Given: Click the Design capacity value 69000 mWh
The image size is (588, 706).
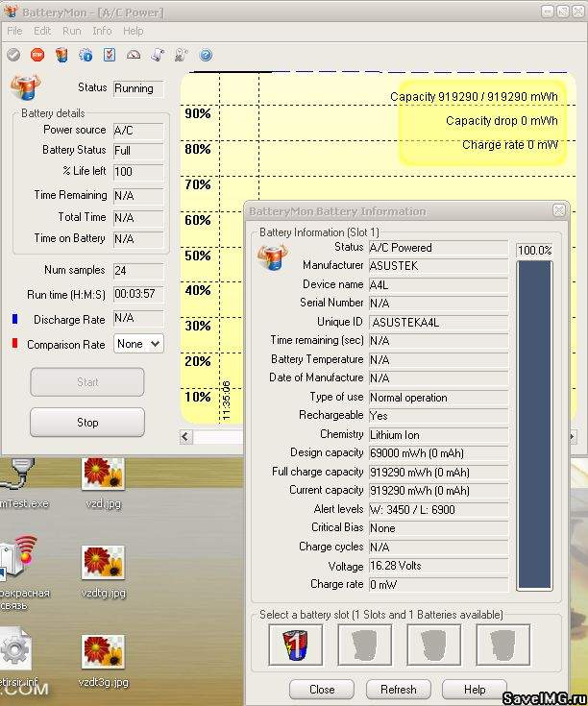Looking at the screenshot, I should 438,453.
